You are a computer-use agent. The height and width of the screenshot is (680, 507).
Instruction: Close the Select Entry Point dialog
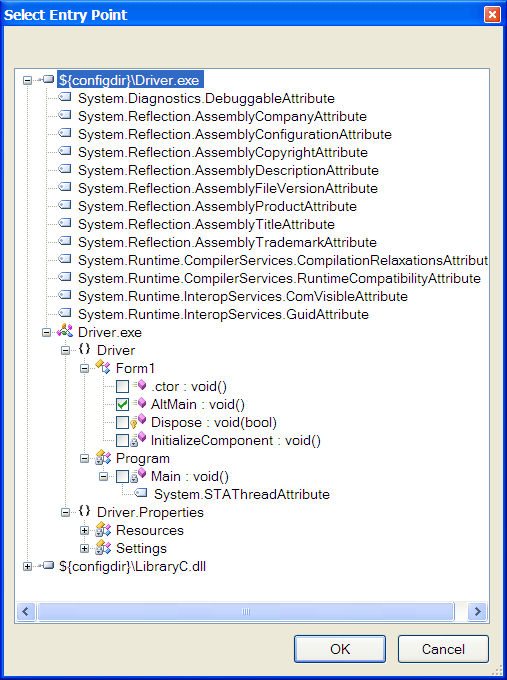[x=492, y=15]
